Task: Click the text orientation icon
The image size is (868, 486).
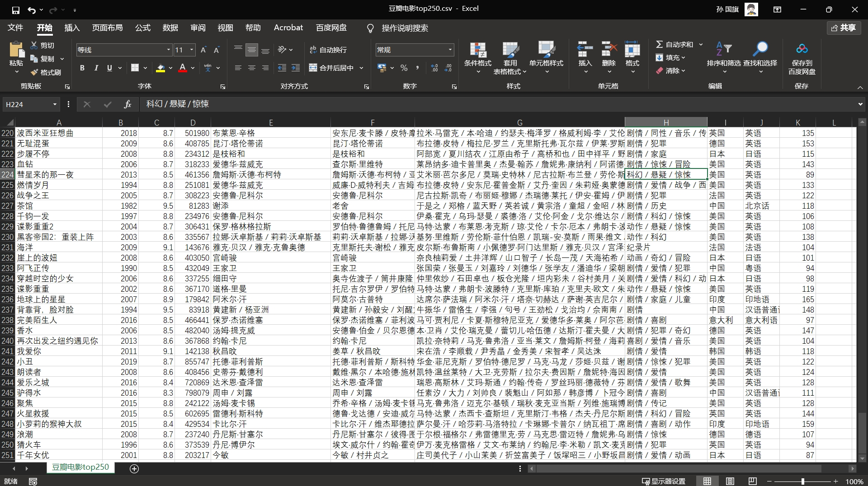Action: tap(282, 49)
